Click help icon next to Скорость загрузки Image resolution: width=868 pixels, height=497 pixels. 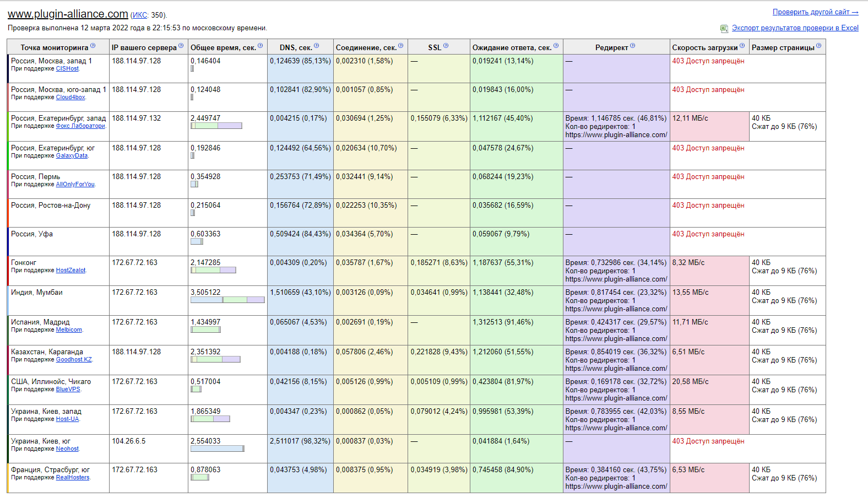click(x=742, y=46)
